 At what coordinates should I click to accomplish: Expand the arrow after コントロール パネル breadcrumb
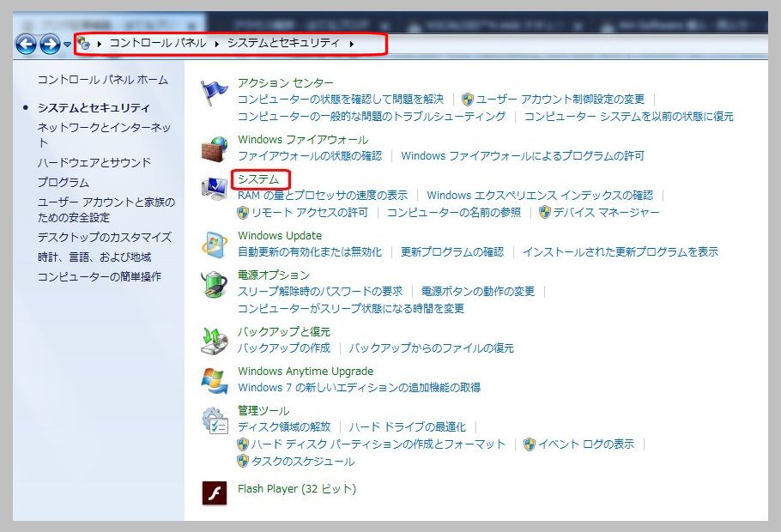pos(216,44)
